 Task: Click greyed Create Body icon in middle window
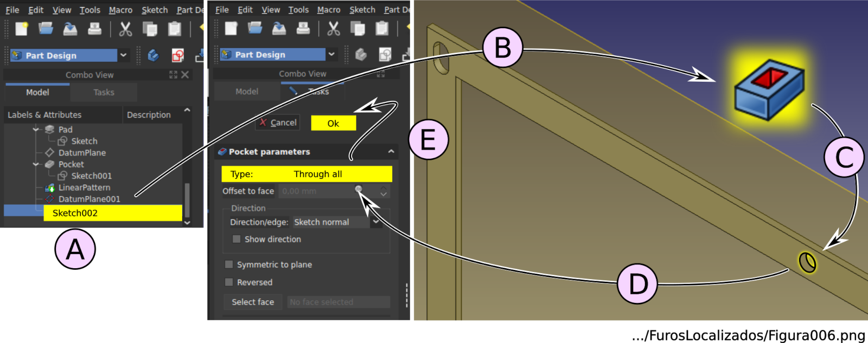[x=361, y=54]
